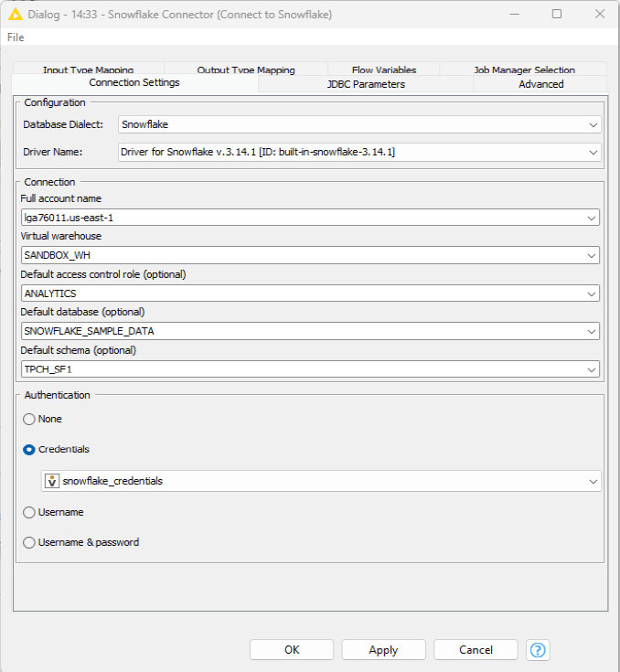Image resolution: width=620 pixels, height=672 pixels.
Task: Expand the snowflake_credentials dropdown
Action: 593,481
